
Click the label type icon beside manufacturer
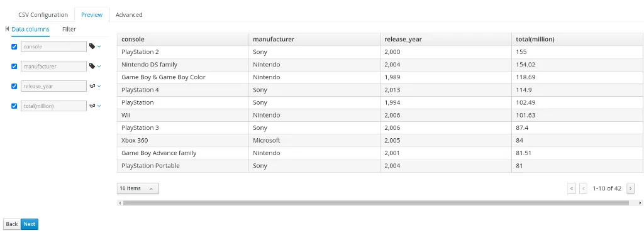(92, 66)
